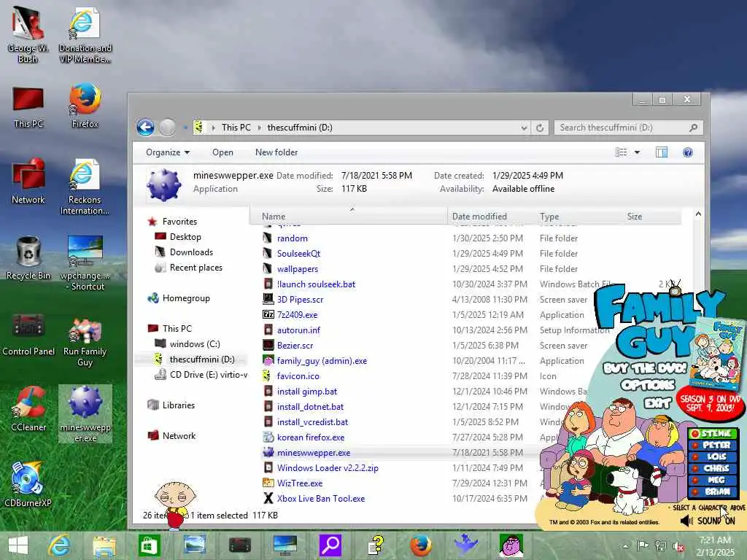Open Explorer Help question mark icon

[x=687, y=152]
